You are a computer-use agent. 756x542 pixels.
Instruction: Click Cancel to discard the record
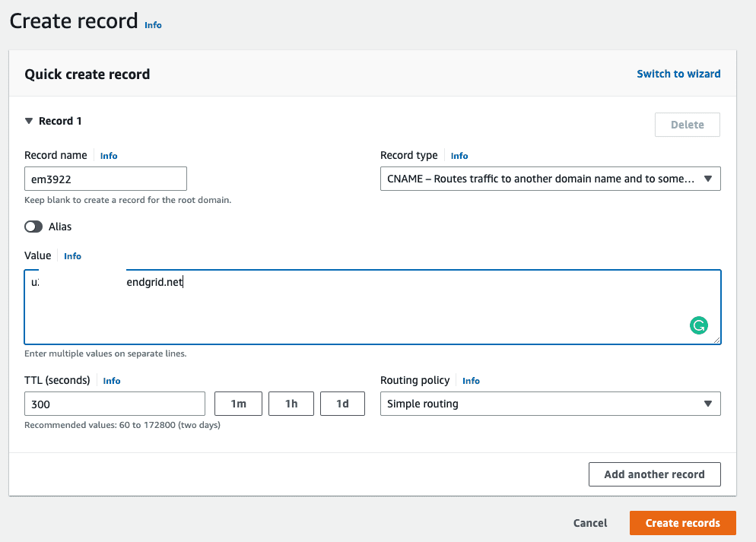tap(589, 523)
